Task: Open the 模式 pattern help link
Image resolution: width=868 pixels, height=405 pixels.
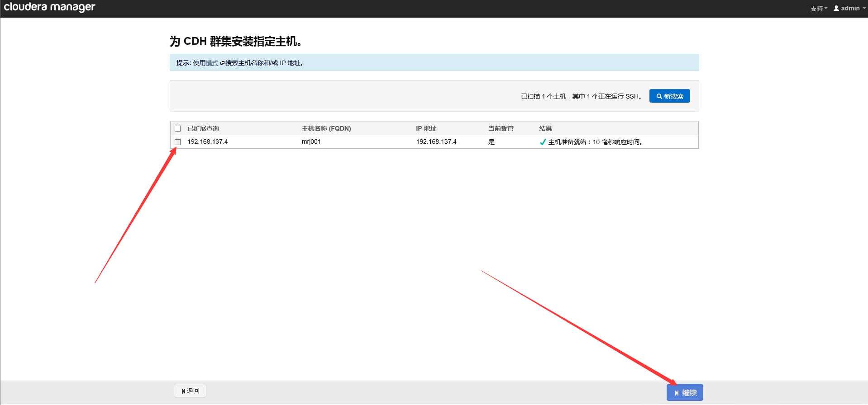Action: [212, 63]
